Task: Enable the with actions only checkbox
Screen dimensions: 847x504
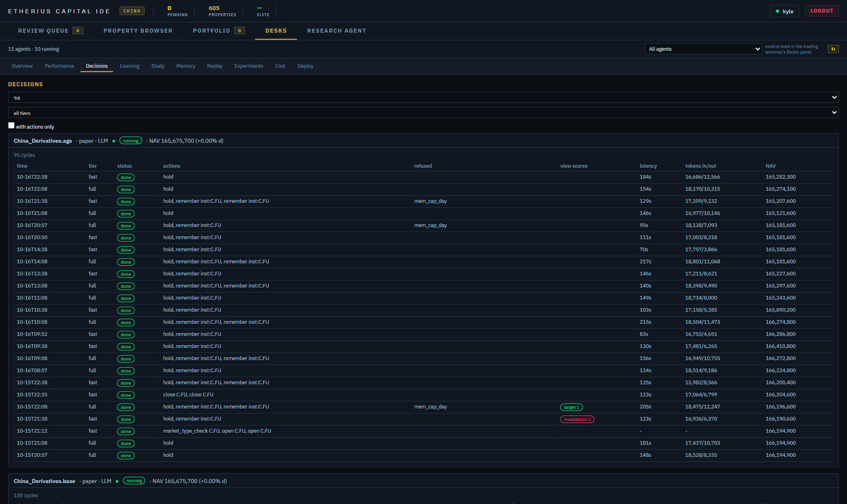Action: coord(11,125)
